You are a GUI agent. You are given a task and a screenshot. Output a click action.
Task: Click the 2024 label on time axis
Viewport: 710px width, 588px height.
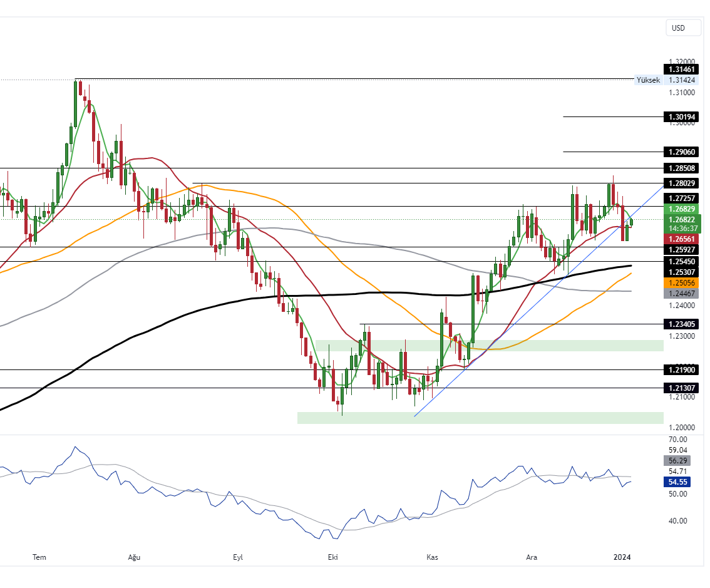pyautogui.click(x=622, y=557)
